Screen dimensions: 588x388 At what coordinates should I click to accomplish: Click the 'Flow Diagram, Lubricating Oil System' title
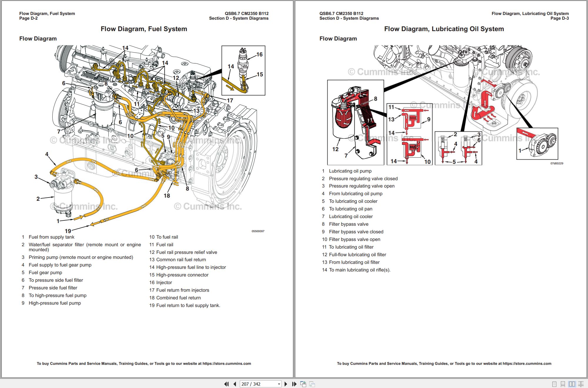444,29
